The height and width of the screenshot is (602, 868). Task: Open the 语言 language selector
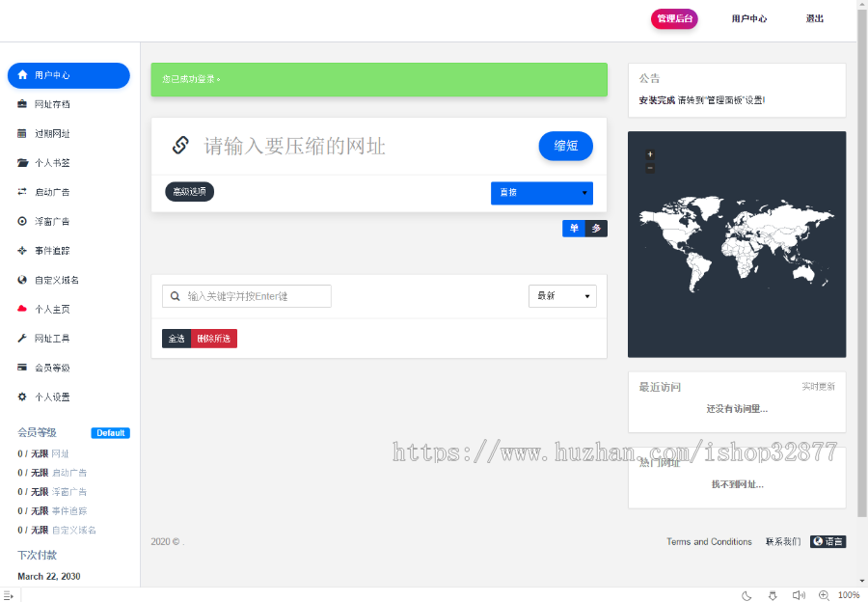[x=829, y=541]
